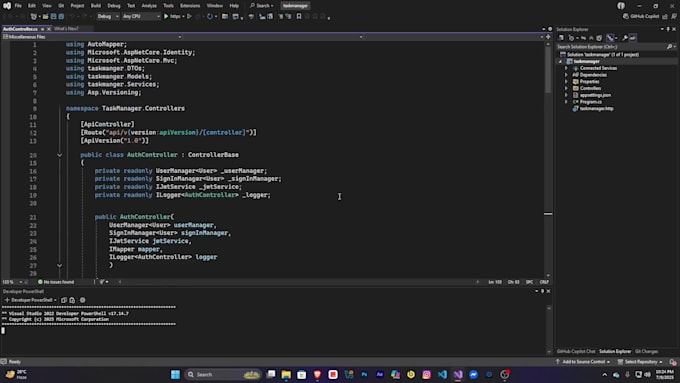Open Messenger from taskbar
This screenshot has height=383, width=680.
pos(473,374)
